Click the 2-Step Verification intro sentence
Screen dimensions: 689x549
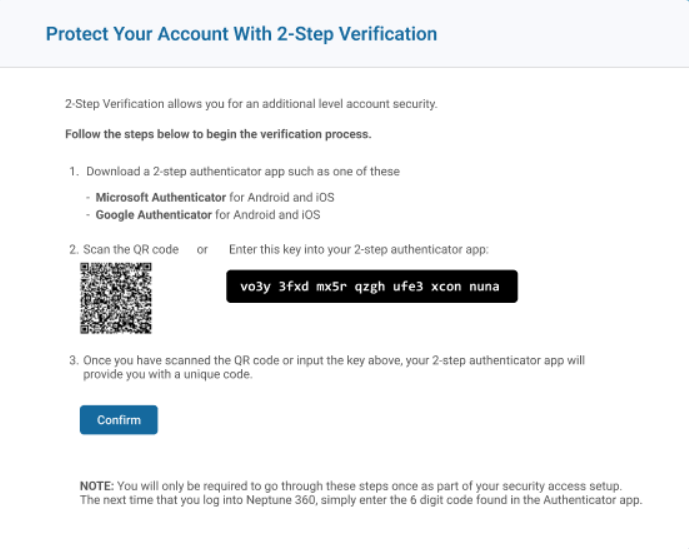click(x=251, y=104)
